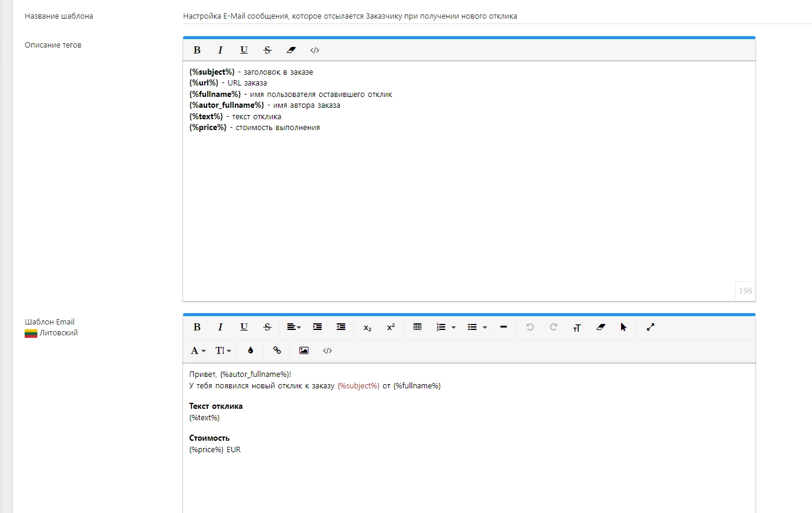Click the eraser icon in the Email template toolbar

[600, 327]
